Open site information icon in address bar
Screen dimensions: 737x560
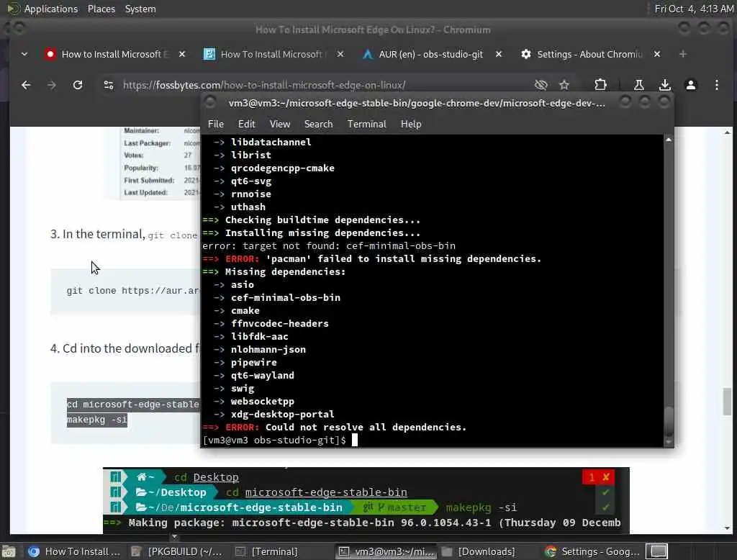[x=109, y=85]
